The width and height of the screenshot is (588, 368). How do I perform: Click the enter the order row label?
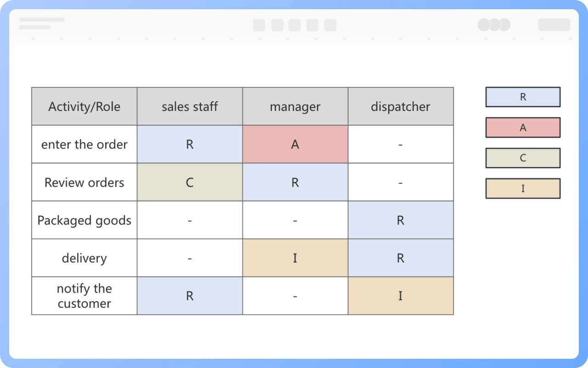point(84,144)
